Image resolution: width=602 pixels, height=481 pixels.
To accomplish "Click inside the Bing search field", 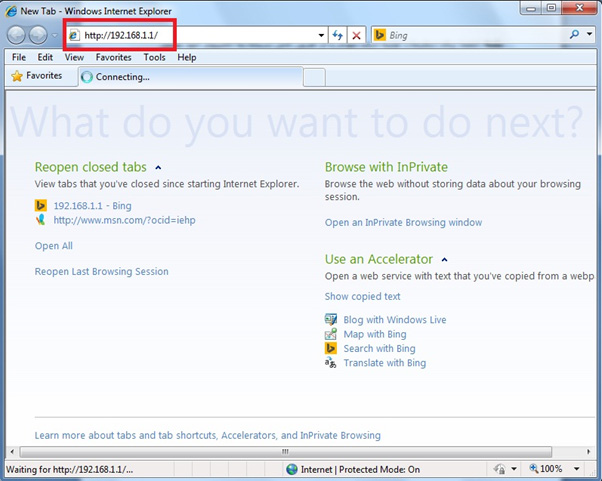I will click(476, 35).
